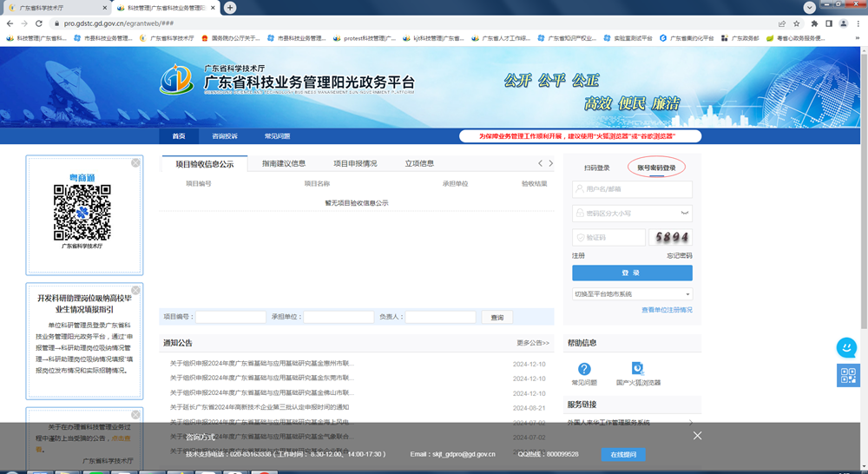Go back using the browser back arrow
The height and width of the screenshot is (474, 868).
[10, 23]
